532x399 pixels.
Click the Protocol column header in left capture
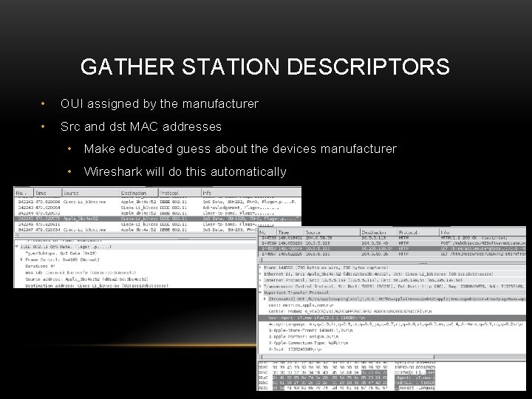pyautogui.click(x=180, y=193)
